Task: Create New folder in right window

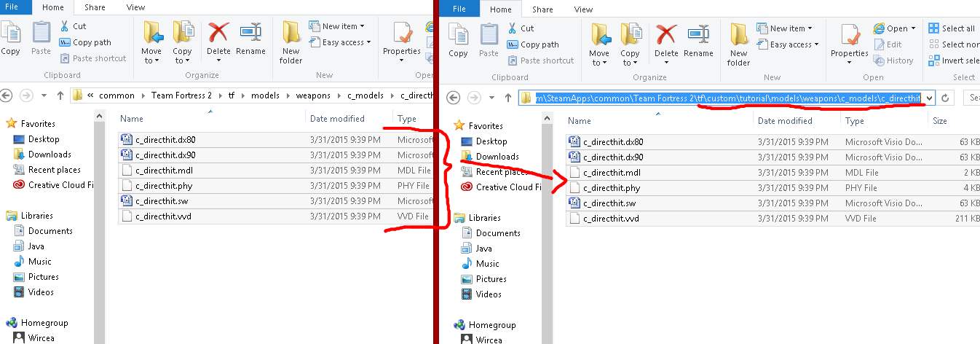Action: click(738, 44)
